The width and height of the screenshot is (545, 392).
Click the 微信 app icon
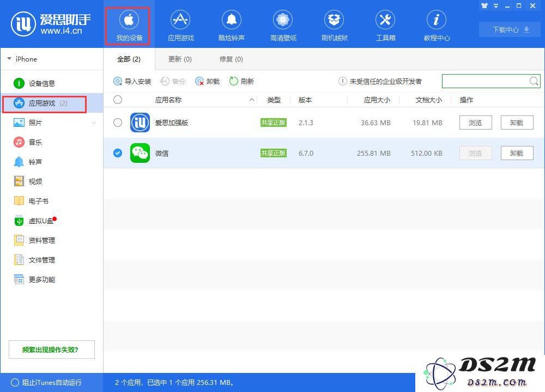(140, 153)
